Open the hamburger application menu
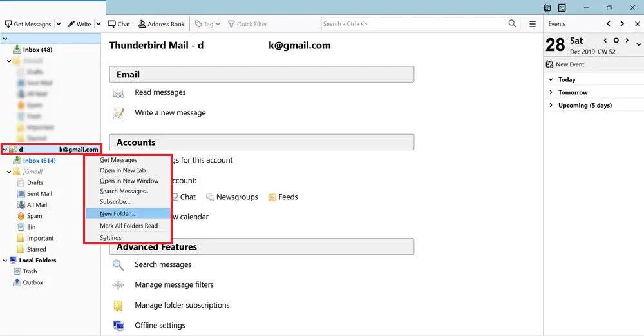This screenshot has width=644, height=336. [533, 24]
